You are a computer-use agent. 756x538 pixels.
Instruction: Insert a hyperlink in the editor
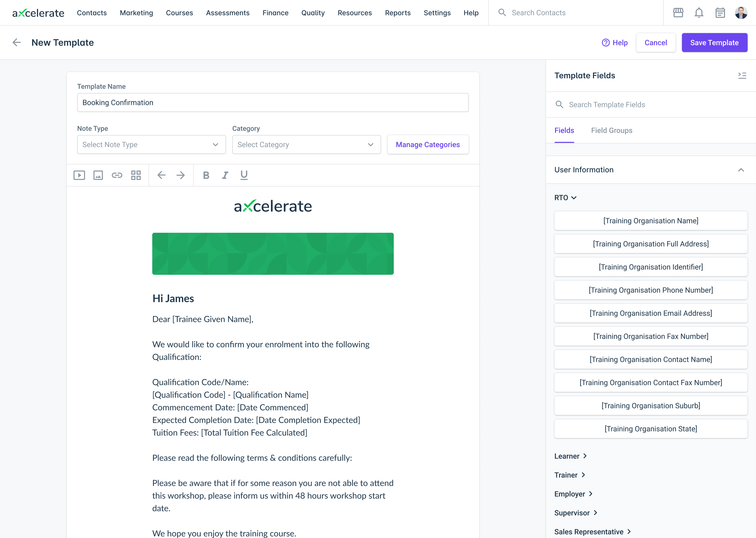tap(117, 175)
